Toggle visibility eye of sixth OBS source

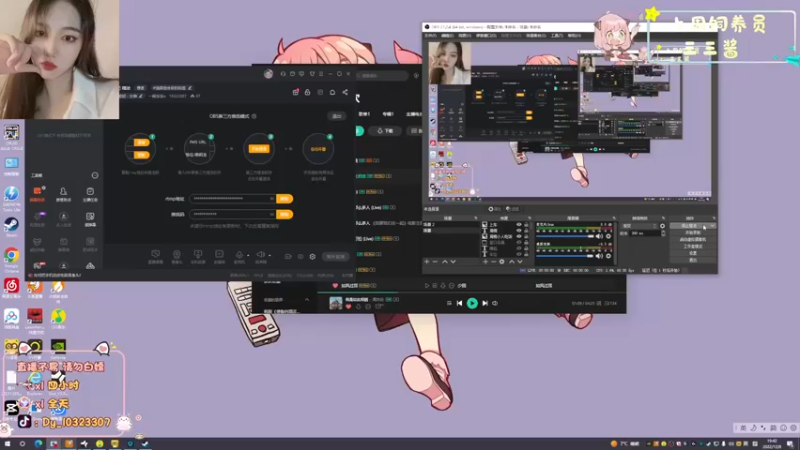(519, 254)
